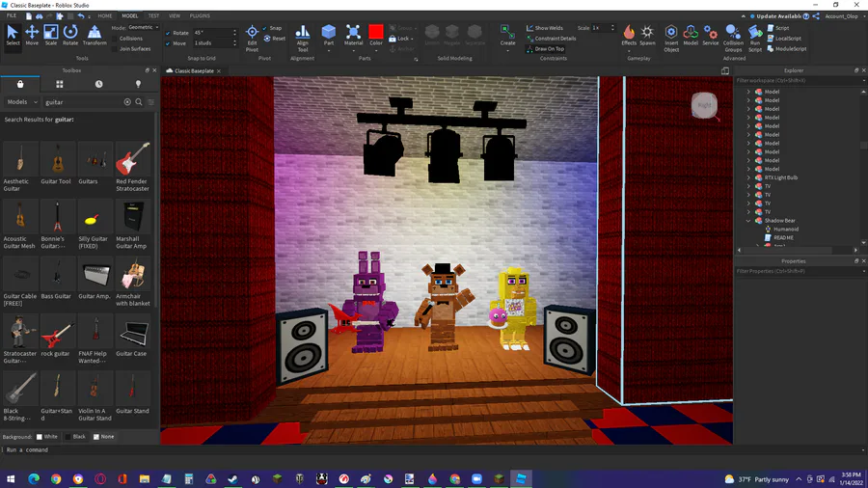Switch to the VIEW ribbon tab
The image size is (868, 488).
coord(175,16)
